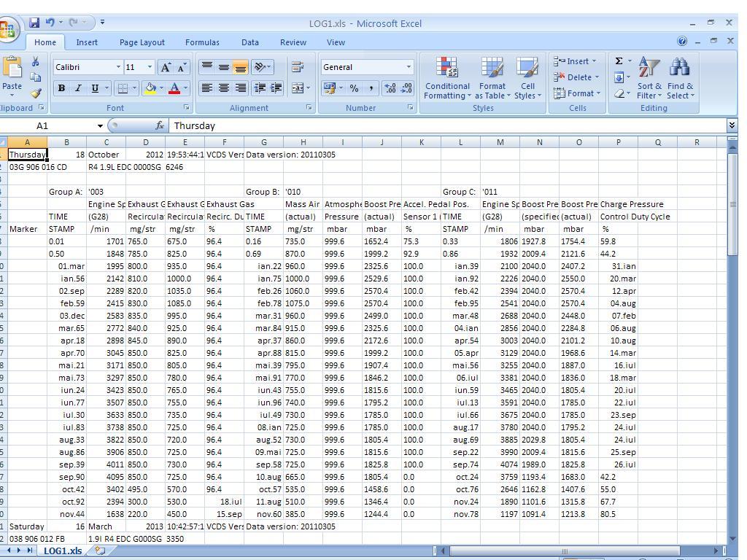This screenshot has height=560, width=747.
Task: Open Conditional Formatting menu
Action: click(447, 79)
